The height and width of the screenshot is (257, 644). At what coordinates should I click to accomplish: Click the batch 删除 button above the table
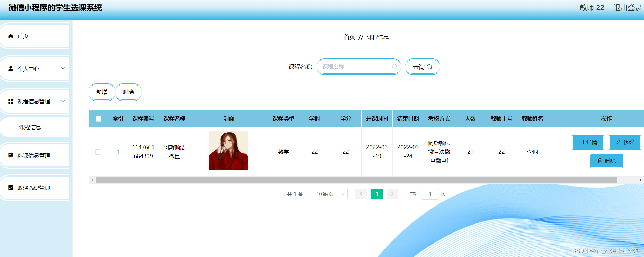point(128,92)
